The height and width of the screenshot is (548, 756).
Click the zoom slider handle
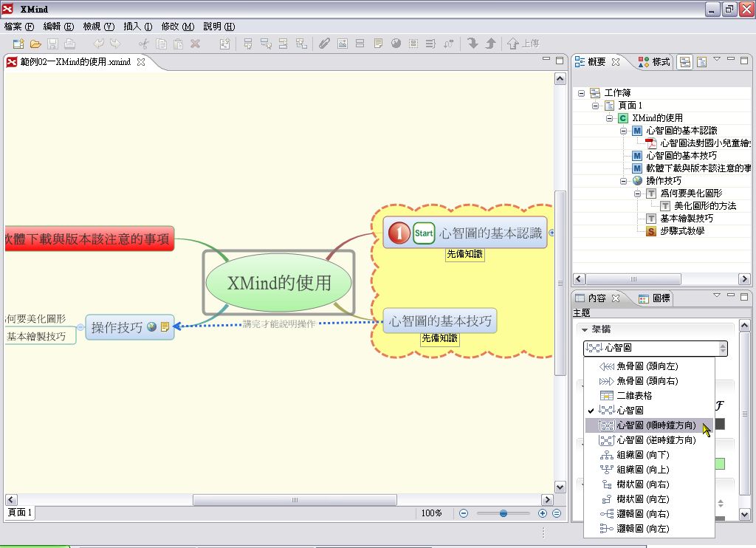point(504,513)
